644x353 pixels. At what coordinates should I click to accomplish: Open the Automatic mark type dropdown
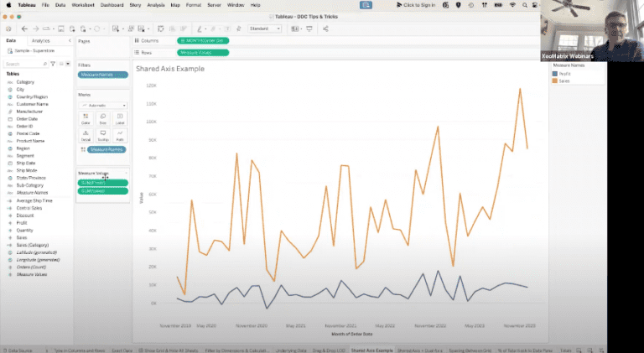pyautogui.click(x=103, y=106)
